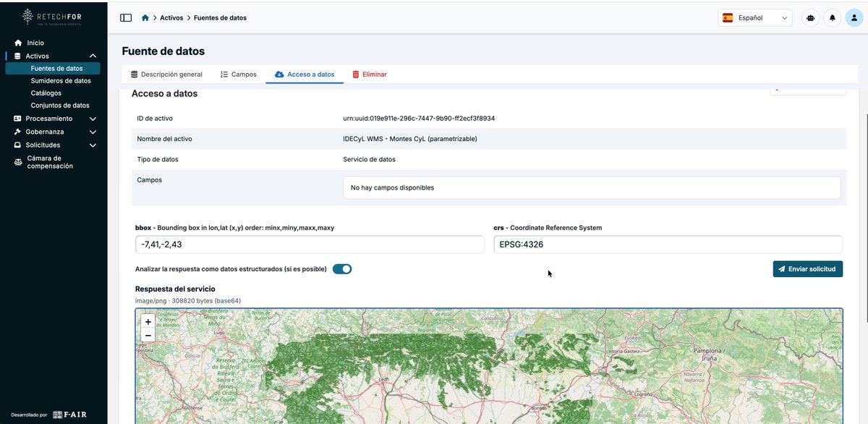Image resolution: width=868 pixels, height=424 pixels.
Task: Click into the crs input field
Action: (x=668, y=245)
